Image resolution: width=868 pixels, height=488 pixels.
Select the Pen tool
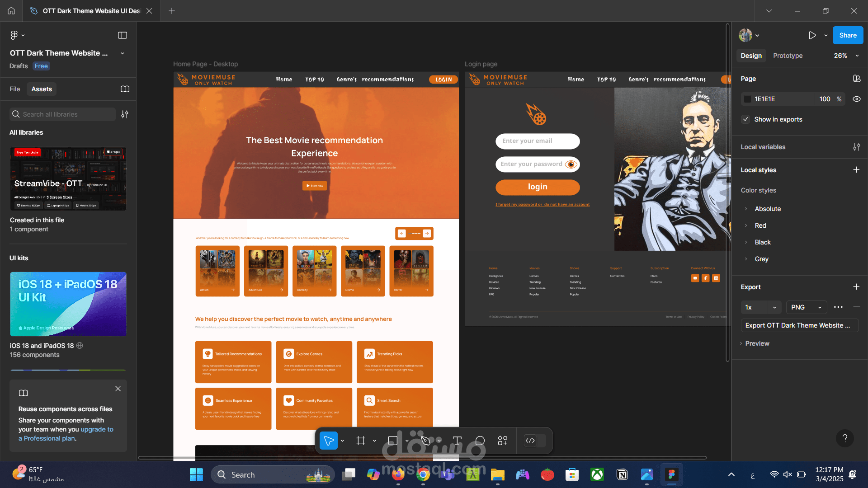tap(425, 441)
